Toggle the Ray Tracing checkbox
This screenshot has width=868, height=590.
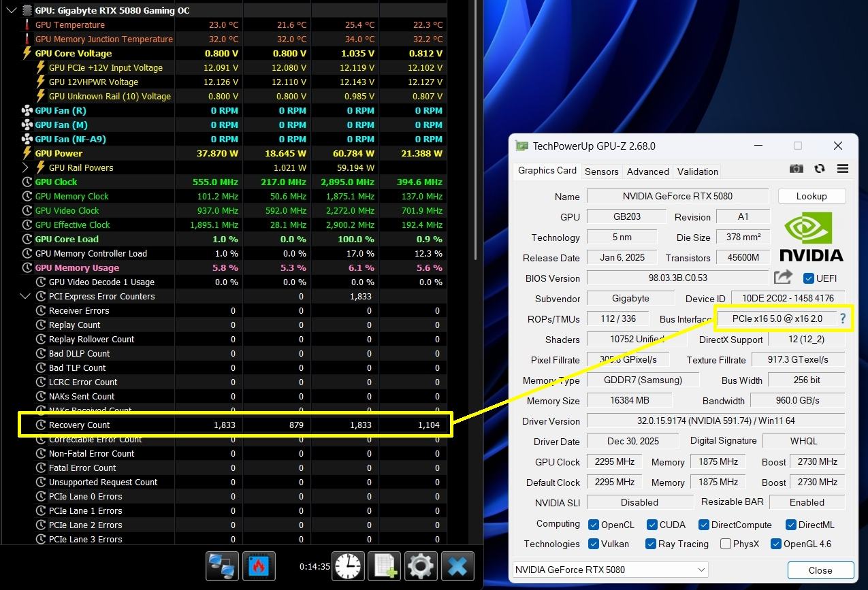click(x=651, y=544)
